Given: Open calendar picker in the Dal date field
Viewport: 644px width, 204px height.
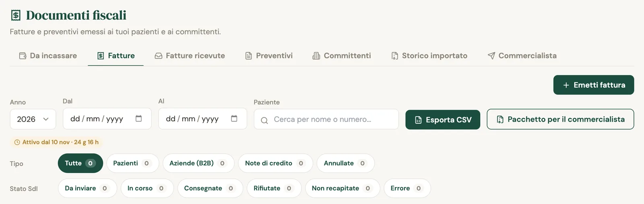Looking at the screenshot, I should [x=139, y=118].
